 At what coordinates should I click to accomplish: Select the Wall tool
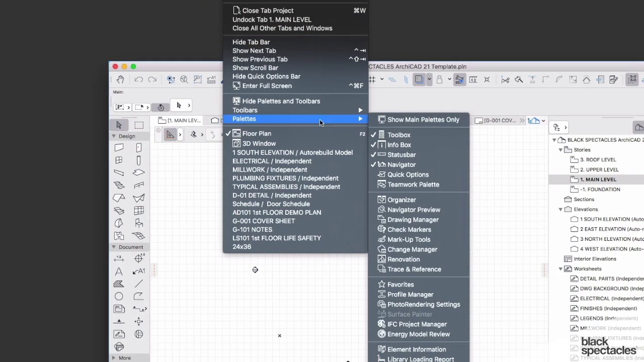[119, 148]
